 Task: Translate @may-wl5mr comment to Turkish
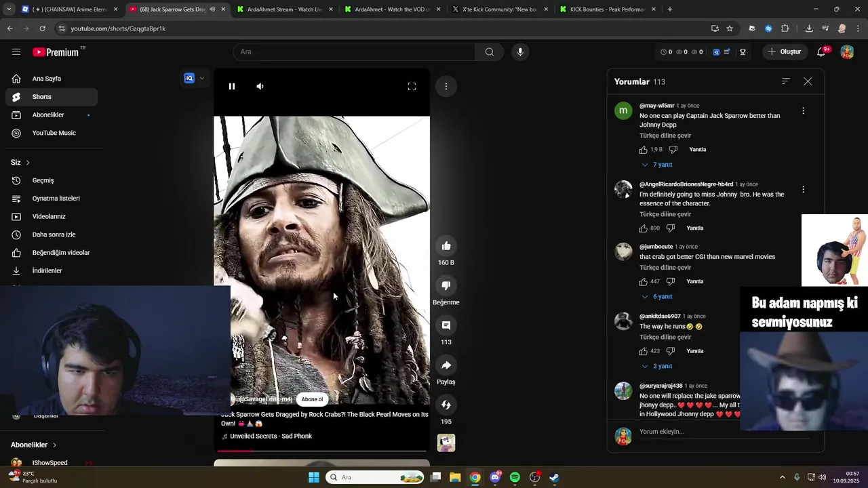pos(665,136)
